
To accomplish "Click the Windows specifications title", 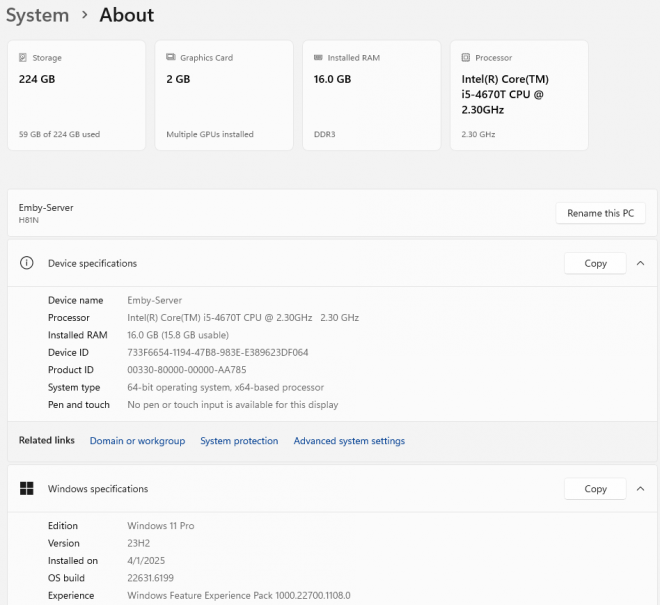I will point(98,489).
